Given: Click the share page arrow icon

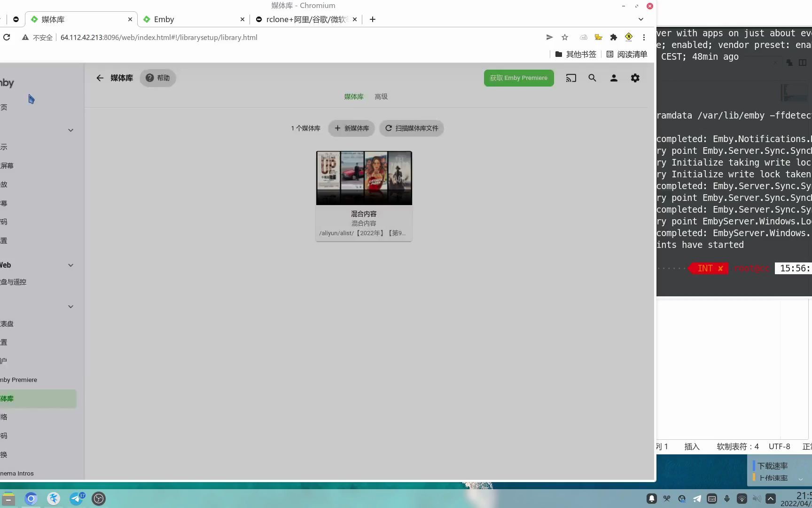Looking at the screenshot, I should [549, 37].
